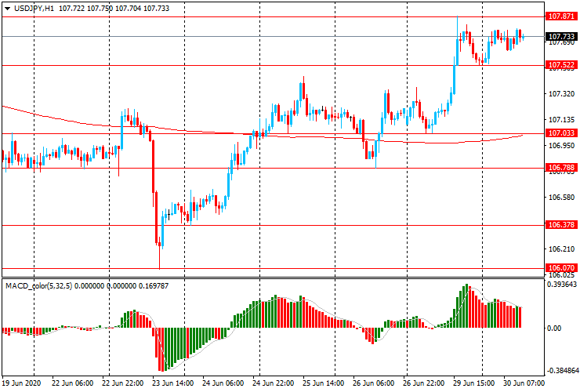Click the MACD scale value 0.393643
This screenshot has width=580, height=392.
(562, 285)
